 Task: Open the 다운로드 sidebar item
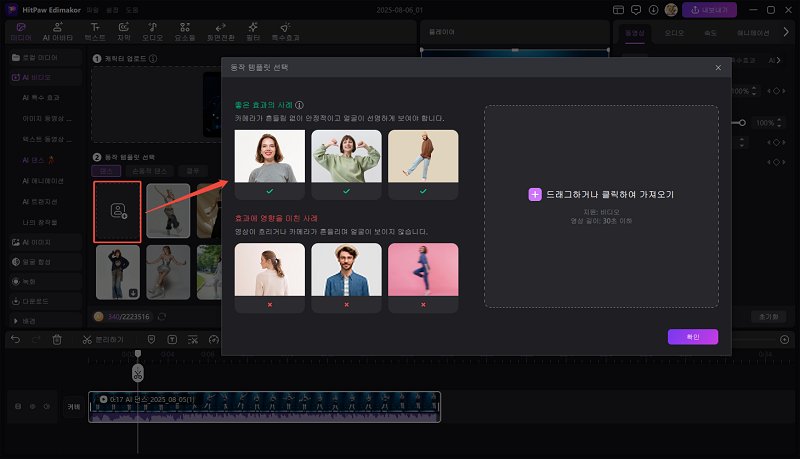point(45,301)
